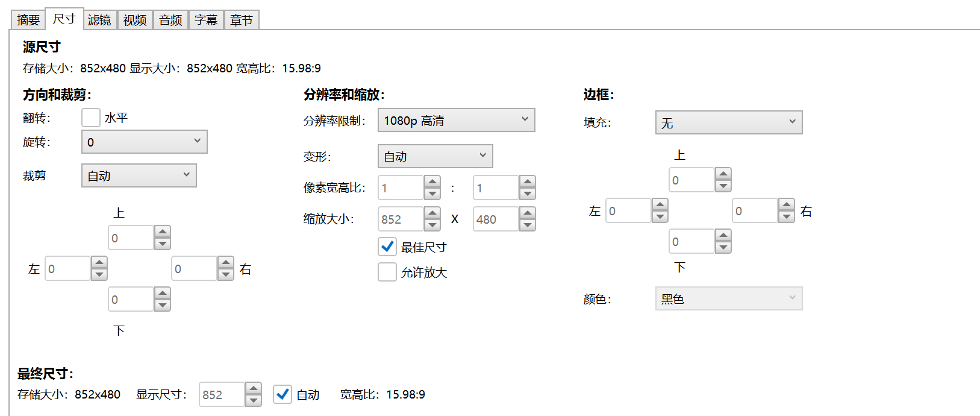Decrease the left crop value

tap(99, 274)
